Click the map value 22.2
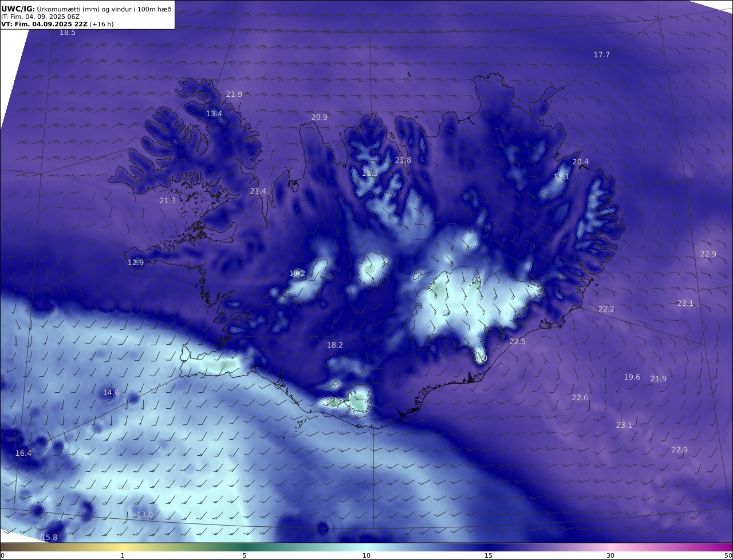The height and width of the screenshot is (560, 733). [x=606, y=309]
